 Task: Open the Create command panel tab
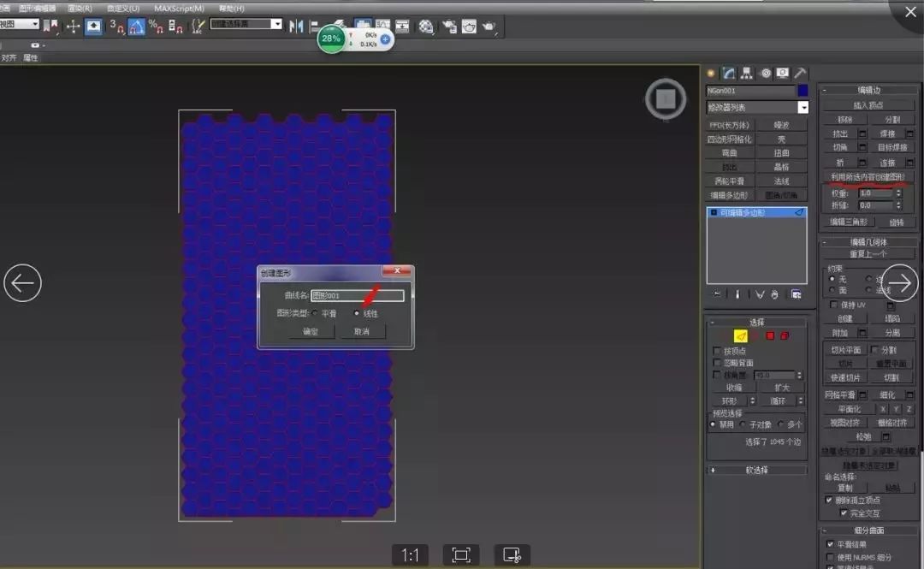(x=711, y=73)
